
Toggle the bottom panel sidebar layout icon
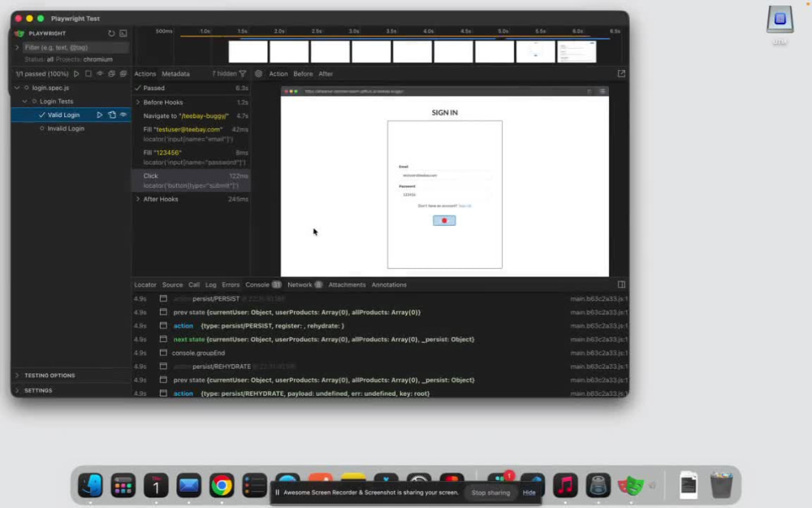(x=621, y=284)
